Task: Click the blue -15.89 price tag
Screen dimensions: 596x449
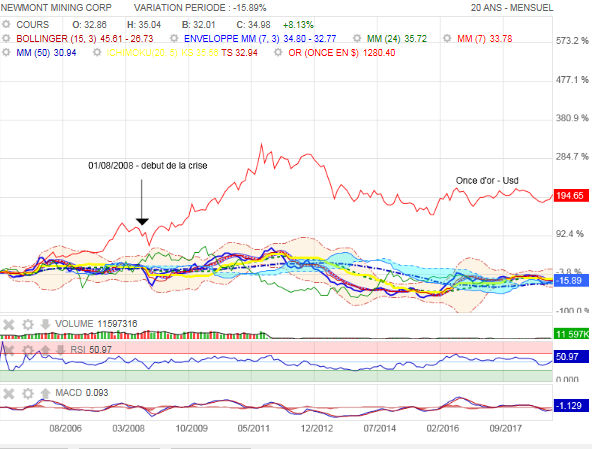Action: coord(571,281)
